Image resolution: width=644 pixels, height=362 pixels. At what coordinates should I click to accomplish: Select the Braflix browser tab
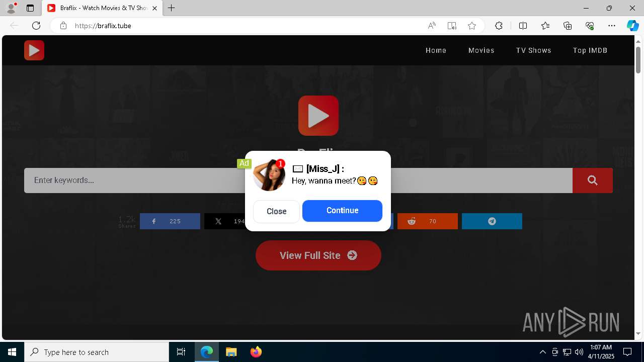pos(102,8)
